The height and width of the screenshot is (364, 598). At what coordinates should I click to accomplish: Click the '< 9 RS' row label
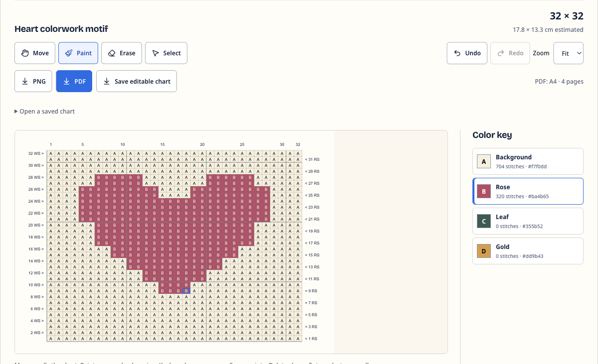[x=311, y=291]
